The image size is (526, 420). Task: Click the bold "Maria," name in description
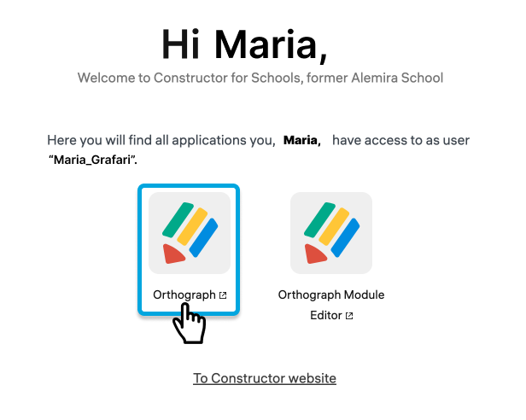pyautogui.click(x=301, y=140)
